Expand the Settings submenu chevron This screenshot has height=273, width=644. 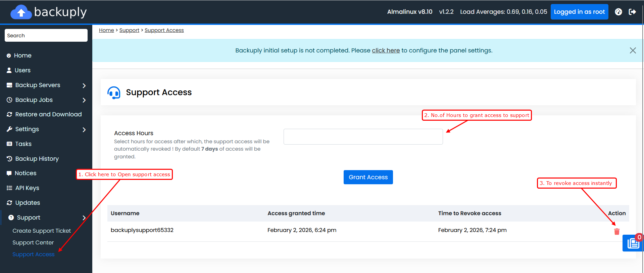pos(84,129)
